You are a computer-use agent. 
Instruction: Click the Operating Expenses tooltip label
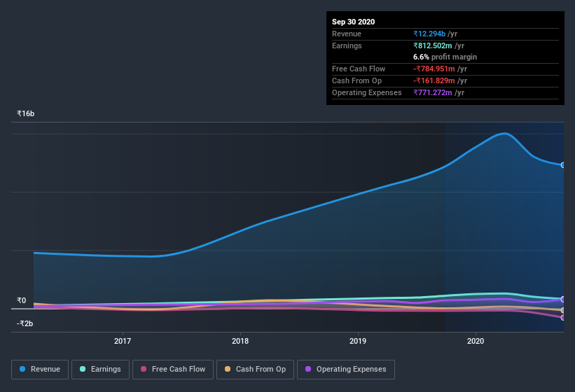click(x=367, y=92)
